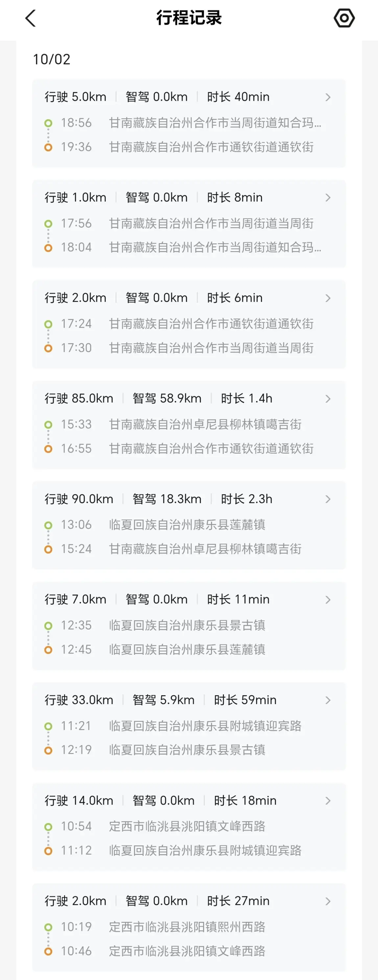Tap green start marker of 18:56 trip
This screenshot has width=378, height=980.
48,123
